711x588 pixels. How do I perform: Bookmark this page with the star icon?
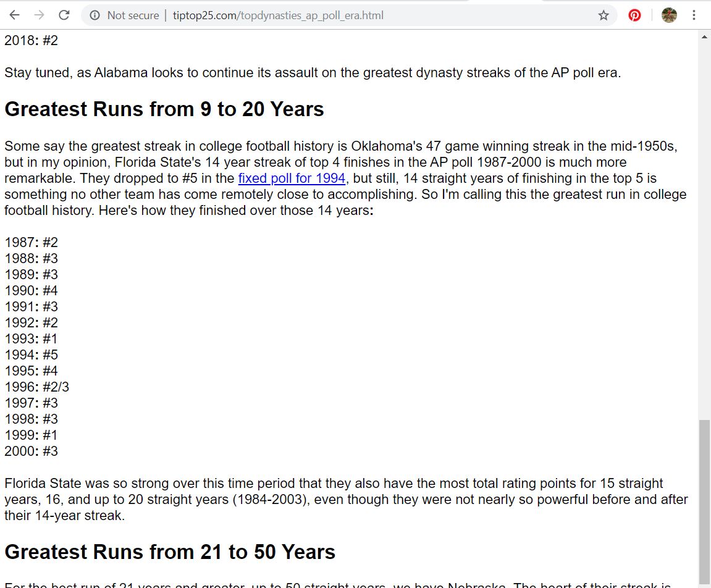(x=603, y=15)
